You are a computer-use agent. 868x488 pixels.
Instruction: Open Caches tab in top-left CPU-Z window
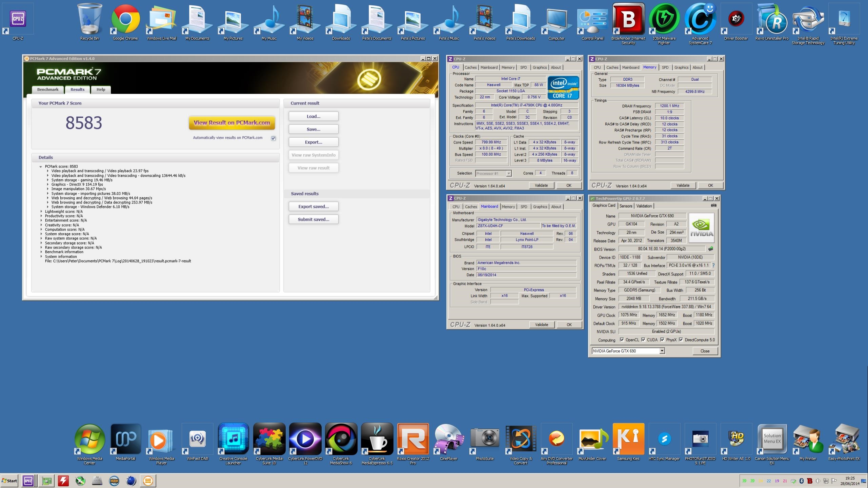[x=470, y=67]
